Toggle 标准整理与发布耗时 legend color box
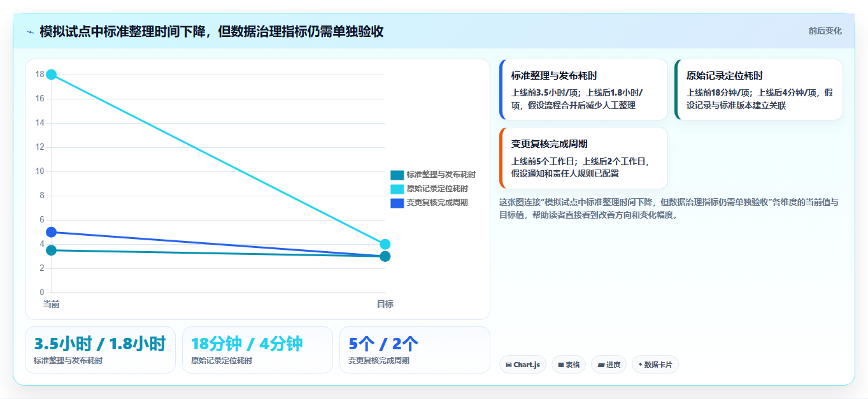The image size is (868, 399). [397, 175]
